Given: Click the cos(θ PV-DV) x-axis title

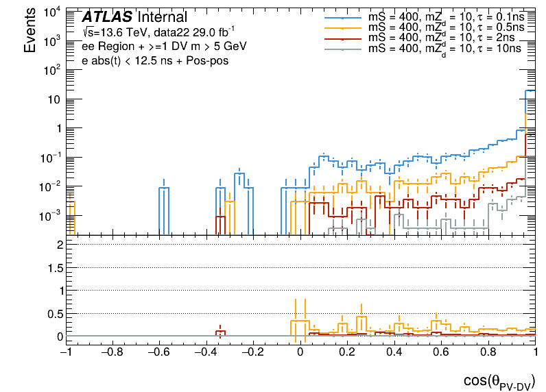Looking at the screenshot, I should [x=496, y=381].
